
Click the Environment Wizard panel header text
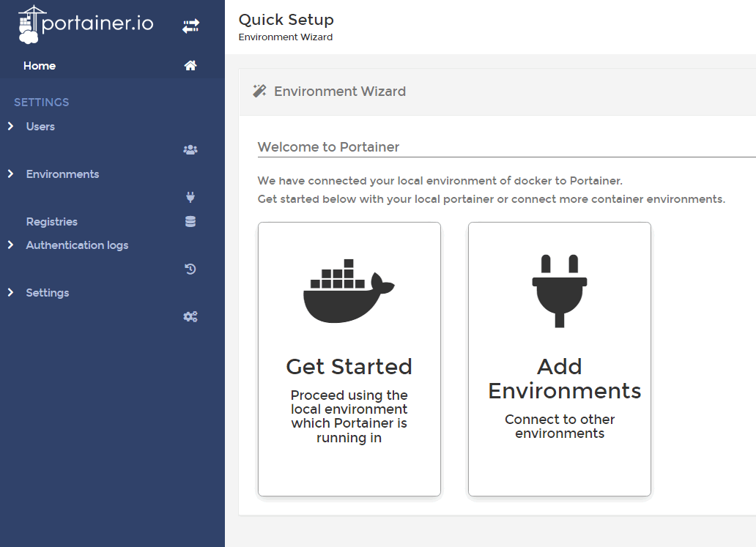[340, 92]
